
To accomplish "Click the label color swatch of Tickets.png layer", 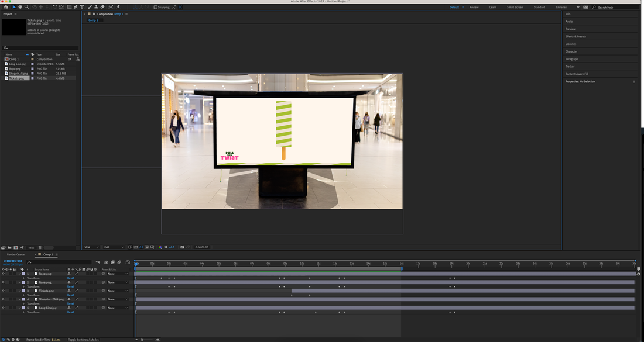I will (x=23, y=291).
